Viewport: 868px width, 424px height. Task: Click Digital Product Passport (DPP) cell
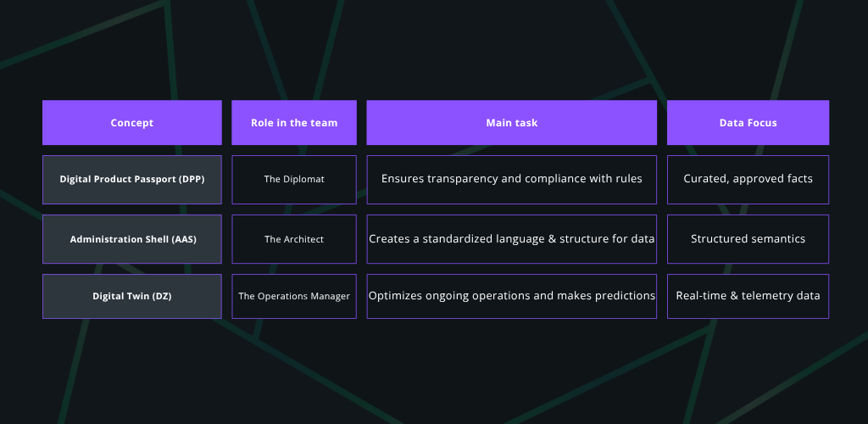click(131, 179)
